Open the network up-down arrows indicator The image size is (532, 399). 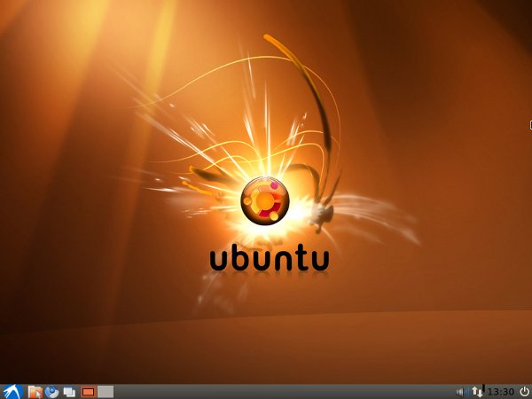(x=476, y=392)
